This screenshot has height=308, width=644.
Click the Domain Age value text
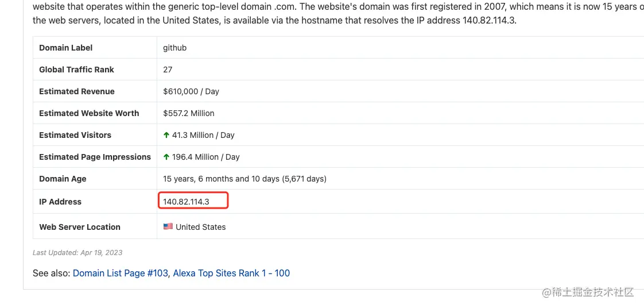tap(245, 179)
